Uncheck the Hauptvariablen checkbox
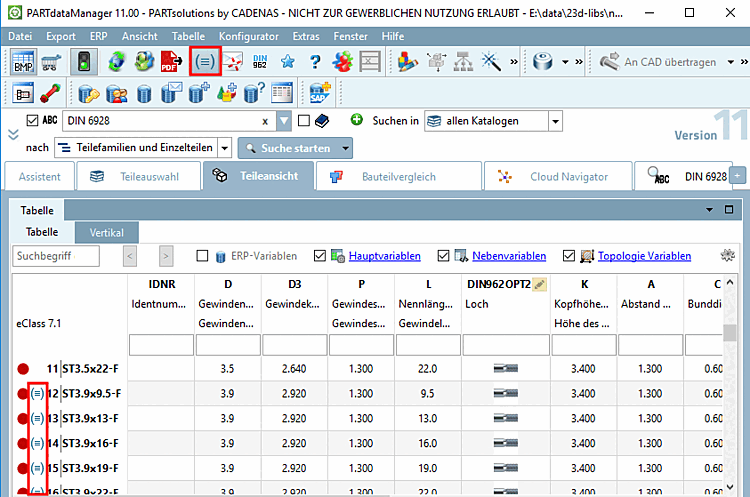Screen dimensions: 750x497 pyautogui.click(x=320, y=256)
